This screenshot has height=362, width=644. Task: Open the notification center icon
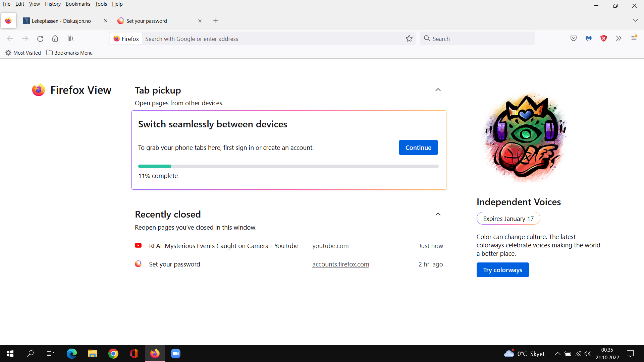coord(631,354)
